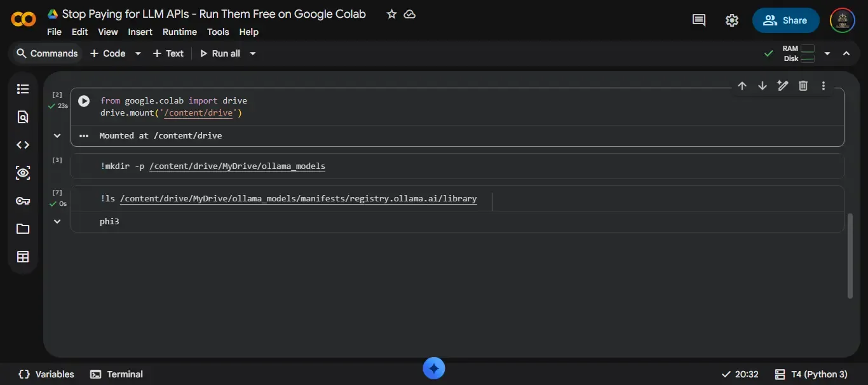Image resolution: width=868 pixels, height=385 pixels.
Task: Open T4 (Python 3) runtime info
Action: (x=811, y=374)
